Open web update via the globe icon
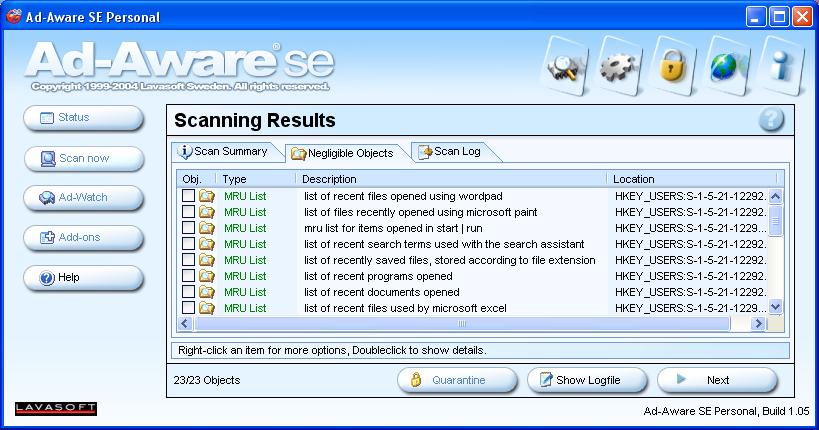Screen dimensions: 819x430 727,66
